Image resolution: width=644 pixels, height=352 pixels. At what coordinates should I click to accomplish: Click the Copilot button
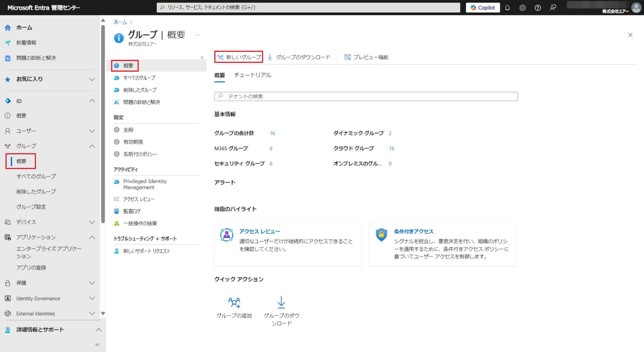tap(483, 8)
